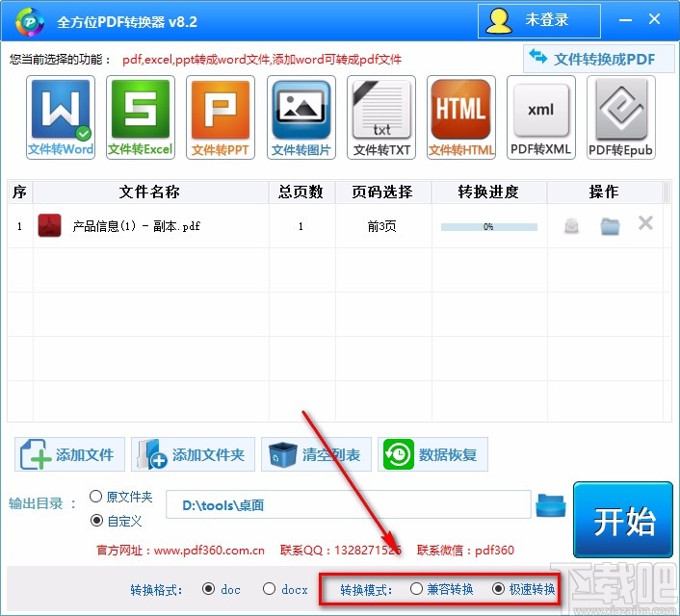Click the 添加文件夹 button
680x616 pixels.
(193, 454)
